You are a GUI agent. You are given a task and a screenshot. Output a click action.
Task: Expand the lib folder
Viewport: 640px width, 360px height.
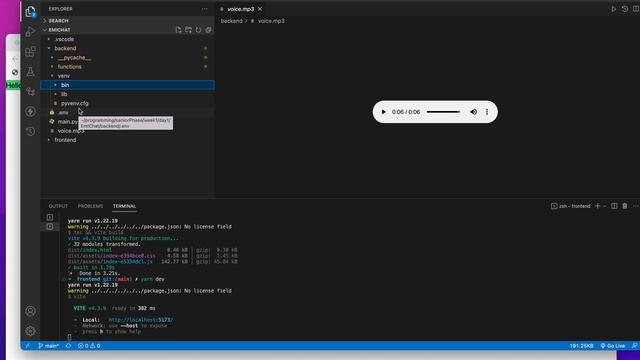(127, 94)
